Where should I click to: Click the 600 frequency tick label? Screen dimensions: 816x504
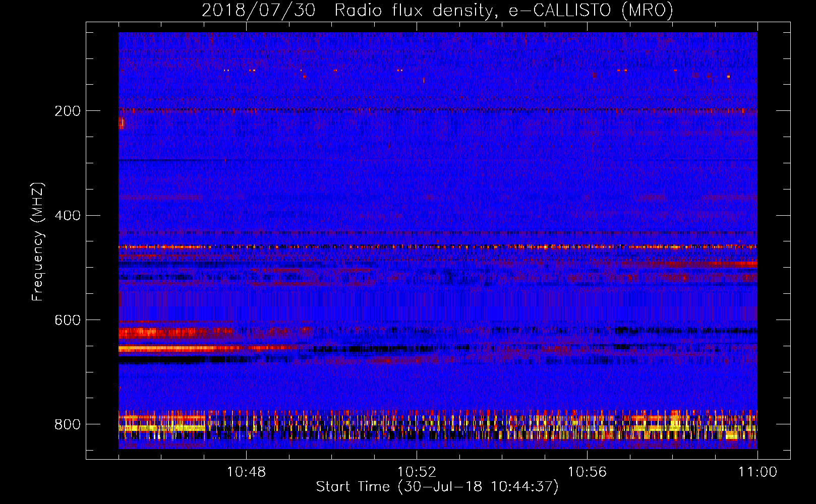[x=68, y=320]
